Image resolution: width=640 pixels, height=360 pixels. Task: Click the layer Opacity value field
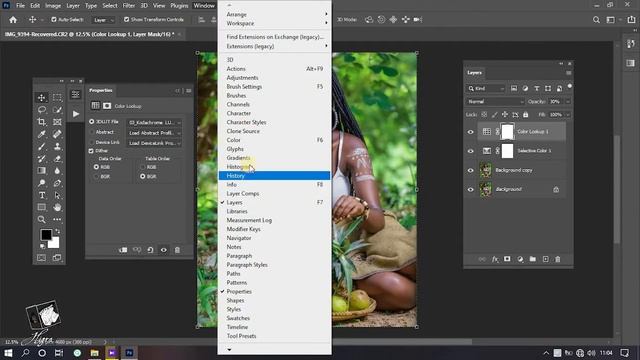coord(556,102)
